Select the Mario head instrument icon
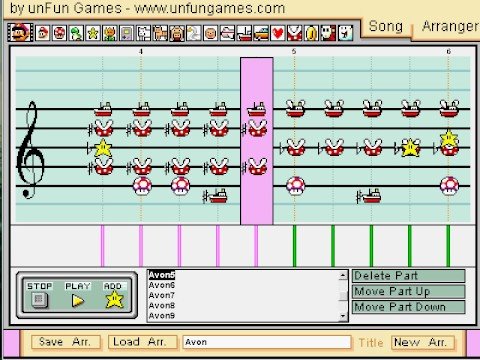 click(43, 33)
